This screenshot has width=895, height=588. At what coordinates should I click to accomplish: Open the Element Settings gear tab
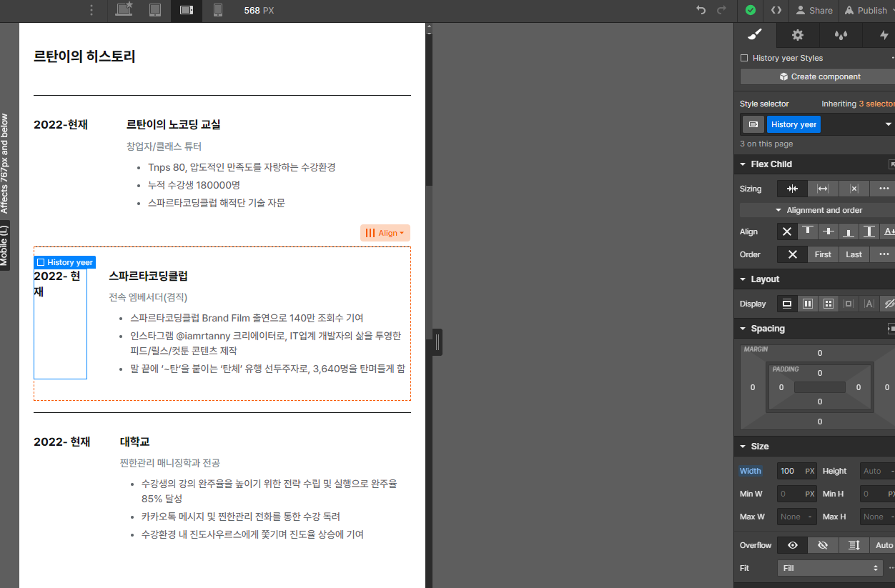click(x=798, y=34)
